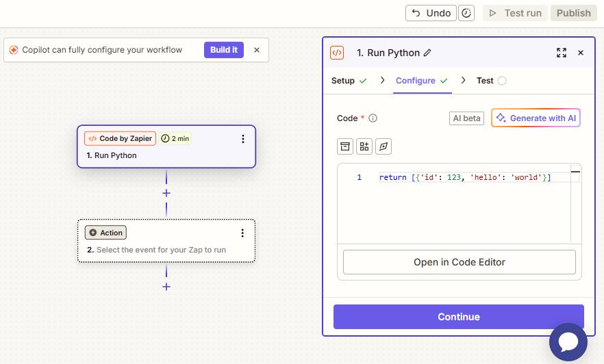
Task: Rename step using the pencil icon
Action: point(427,53)
